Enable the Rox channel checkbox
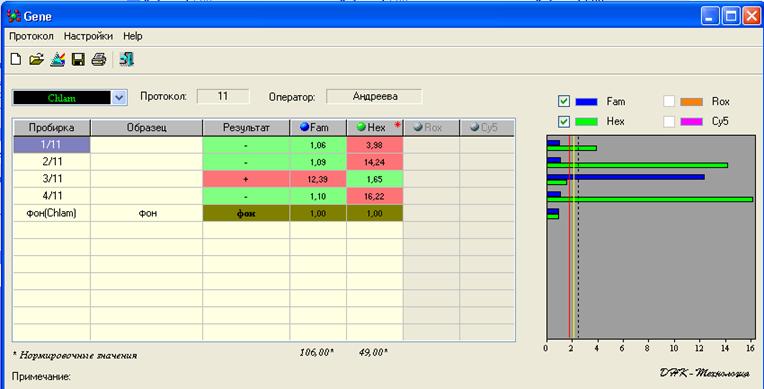The width and height of the screenshot is (764, 389). point(669,101)
